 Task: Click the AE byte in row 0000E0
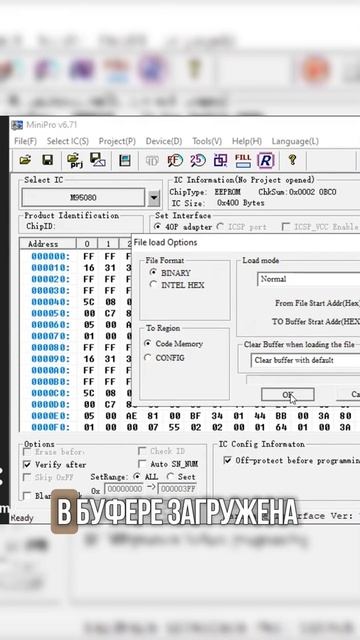click(x=131, y=416)
